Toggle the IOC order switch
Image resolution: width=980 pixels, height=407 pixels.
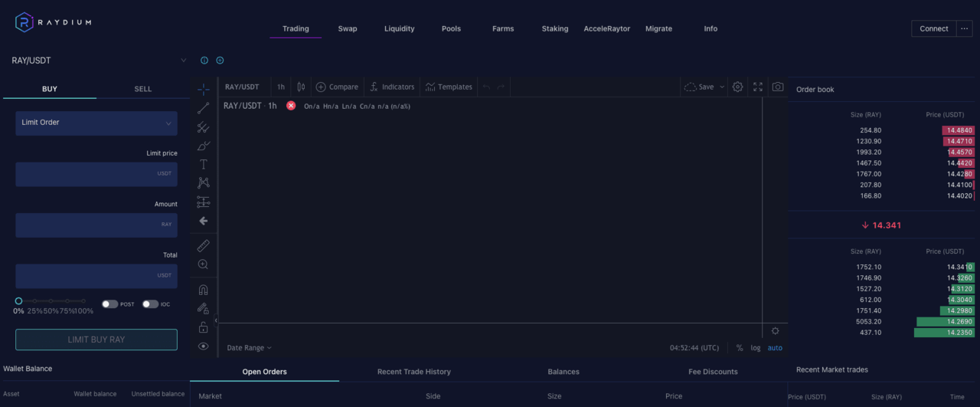coord(150,304)
